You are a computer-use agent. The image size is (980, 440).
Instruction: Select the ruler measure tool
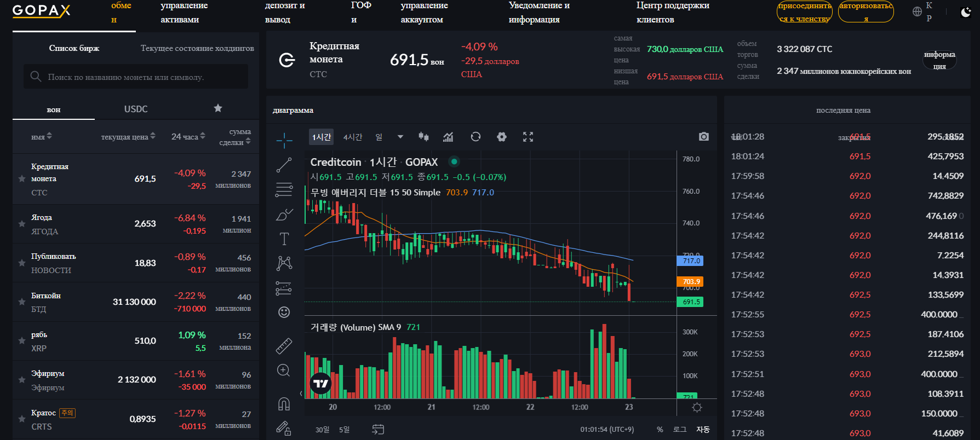[284, 346]
